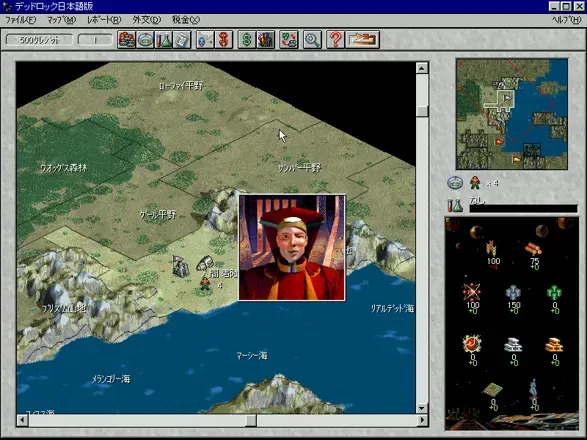
Task: Click the minimap overview
Action: coord(512,114)
